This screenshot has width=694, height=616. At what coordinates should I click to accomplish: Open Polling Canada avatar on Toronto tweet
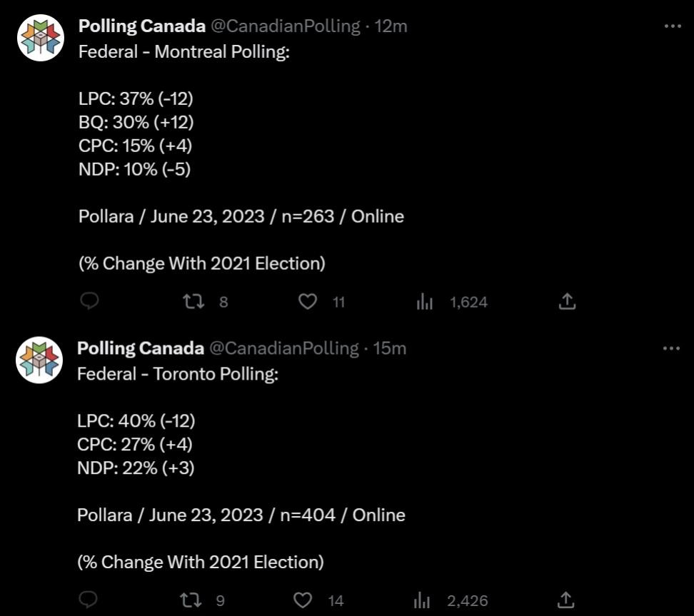tap(39, 360)
